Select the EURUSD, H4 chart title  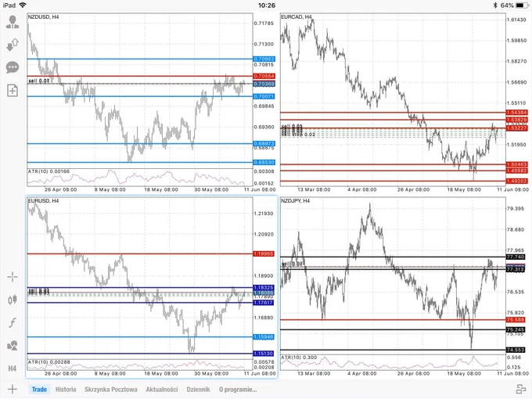[44, 201]
